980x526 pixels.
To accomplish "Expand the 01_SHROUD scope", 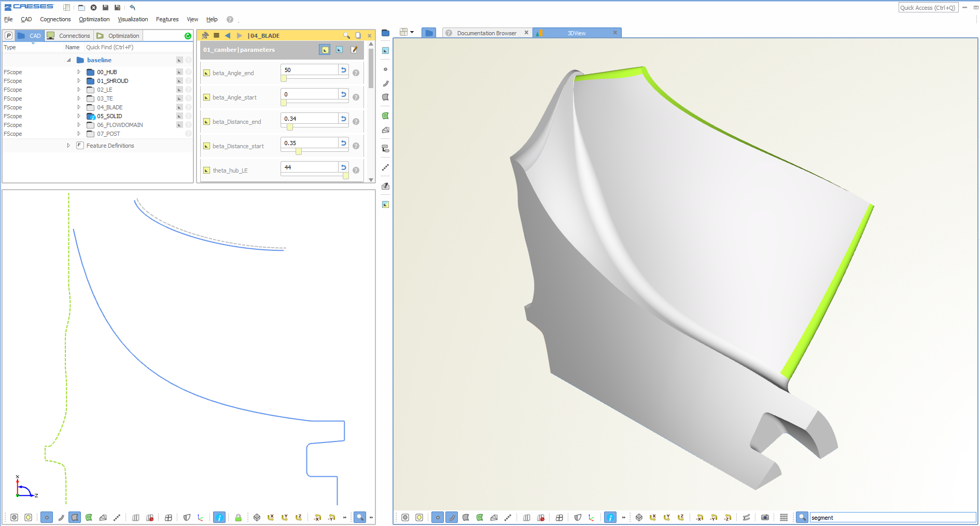I will [x=79, y=81].
